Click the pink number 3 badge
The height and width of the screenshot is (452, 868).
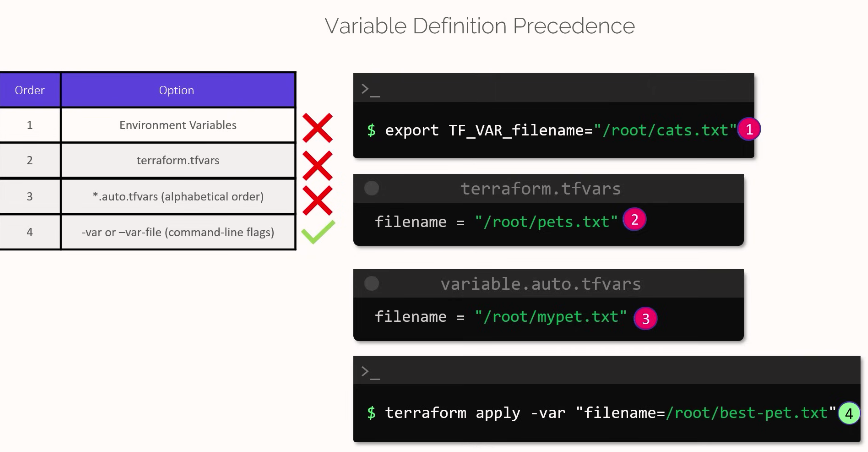pos(645,319)
